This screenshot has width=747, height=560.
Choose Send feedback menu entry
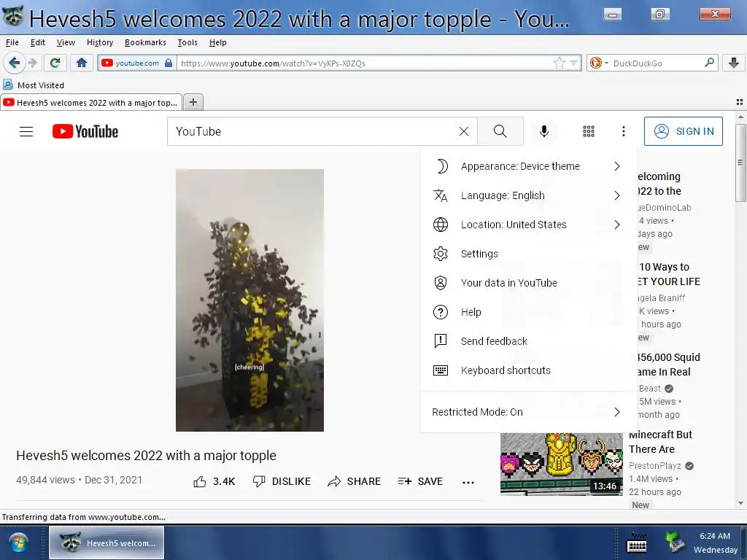(529, 341)
